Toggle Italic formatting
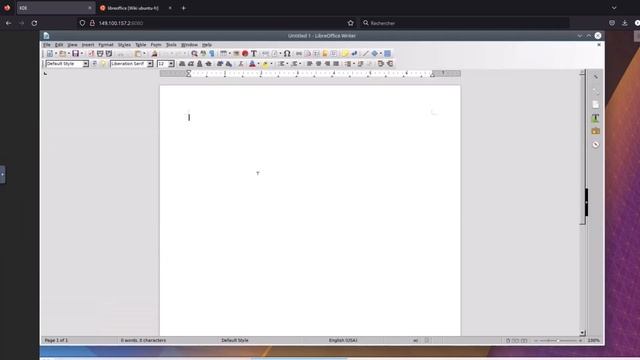This screenshot has height=360, width=640. pos(191,64)
